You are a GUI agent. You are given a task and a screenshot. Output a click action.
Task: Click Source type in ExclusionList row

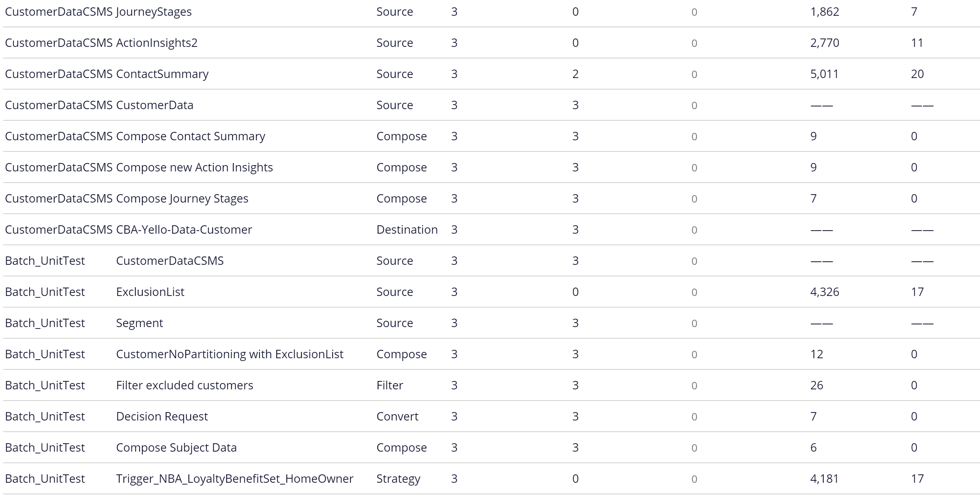click(395, 292)
